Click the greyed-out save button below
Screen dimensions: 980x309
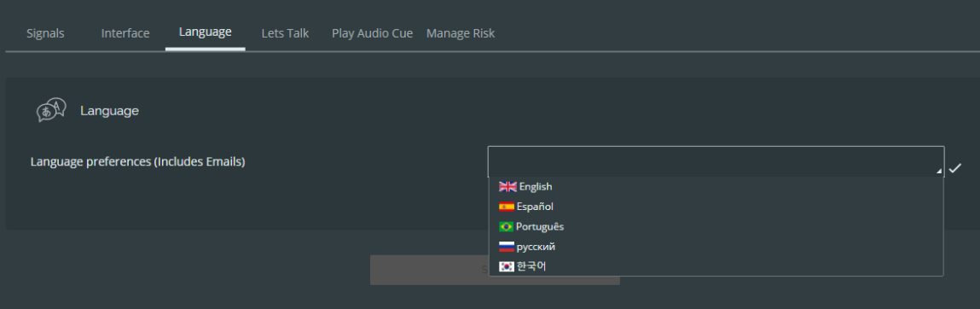(x=495, y=270)
